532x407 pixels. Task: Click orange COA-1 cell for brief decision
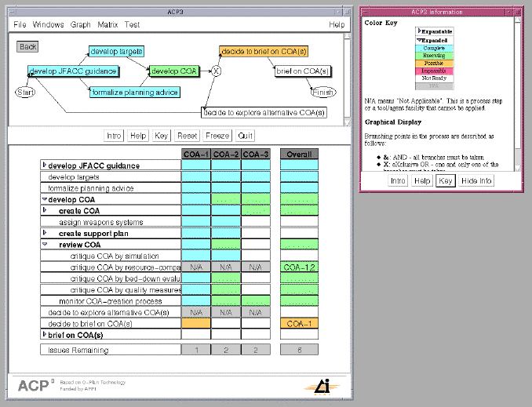click(x=195, y=324)
